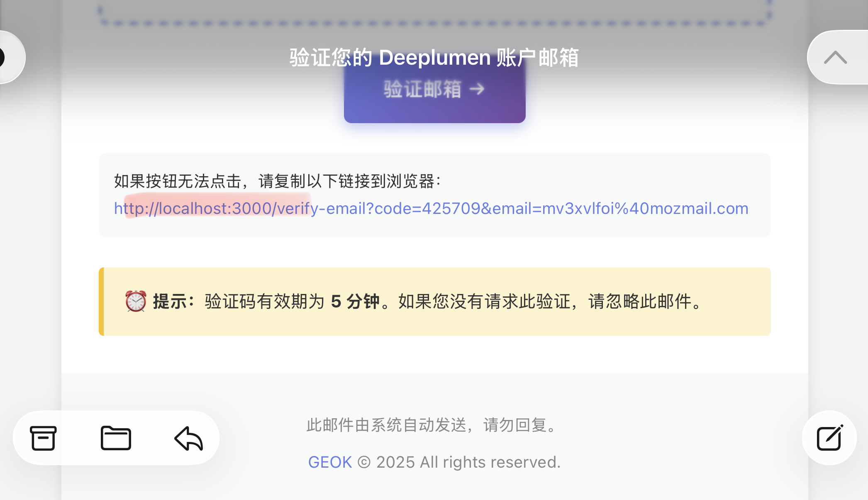
Task: Open the compose new email icon
Action: [x=829, y=438]
